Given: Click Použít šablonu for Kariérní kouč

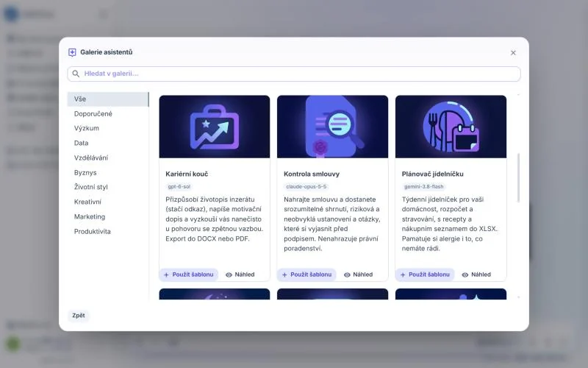Looking at the screenshot, I should pos(189,275).
